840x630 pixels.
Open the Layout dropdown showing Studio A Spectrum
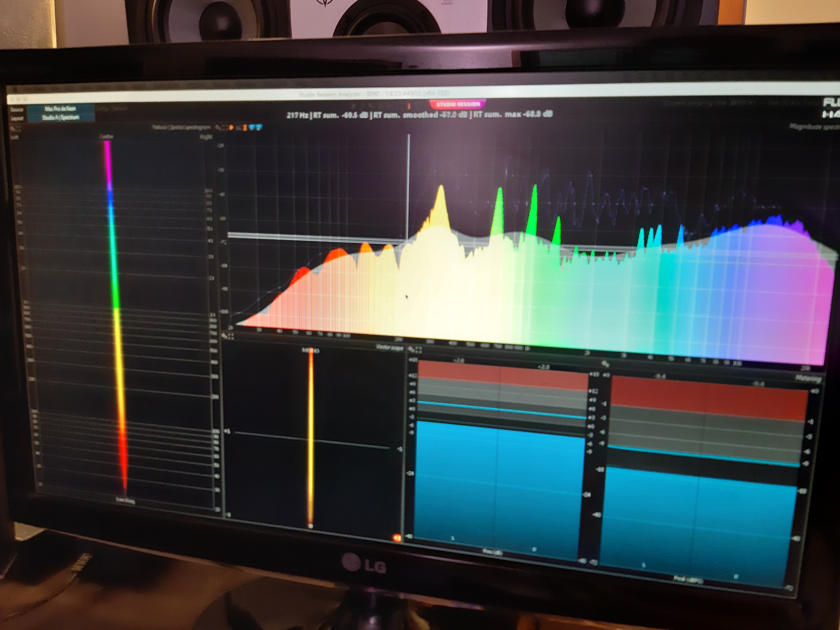tap(61, 117)
